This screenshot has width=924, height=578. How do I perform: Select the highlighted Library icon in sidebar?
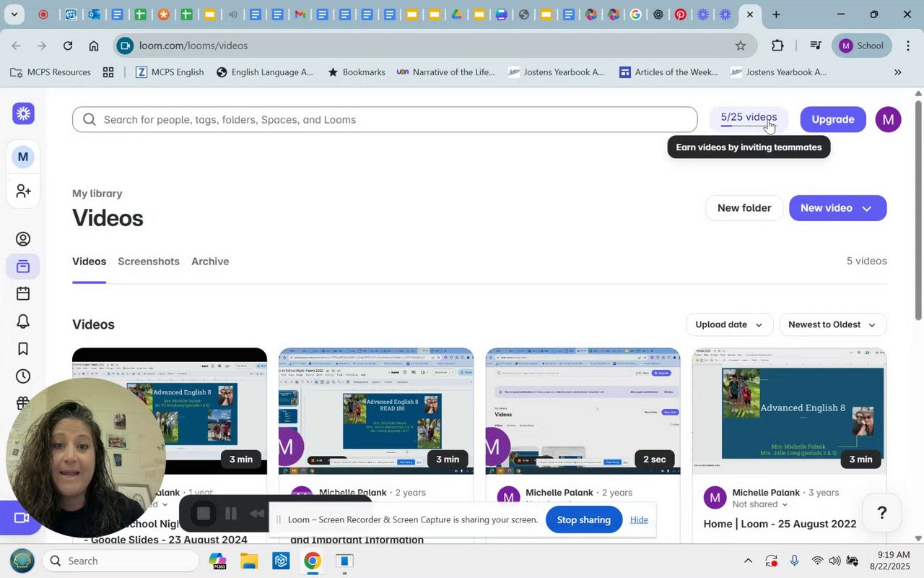23,267
